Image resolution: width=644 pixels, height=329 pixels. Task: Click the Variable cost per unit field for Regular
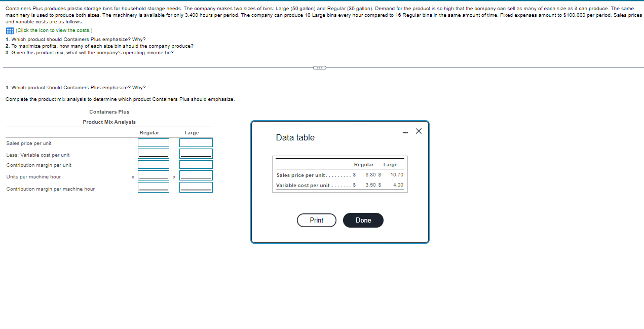pyautogui.click(x=153, y=153)
